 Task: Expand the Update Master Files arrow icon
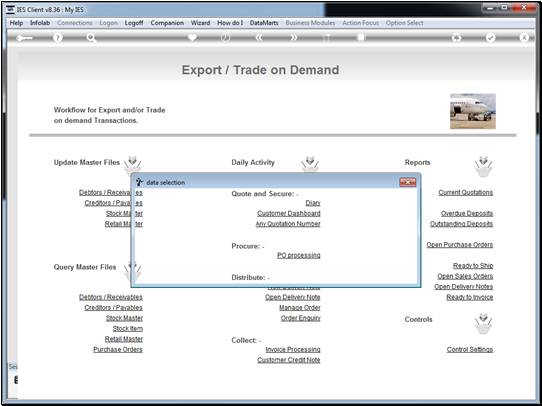tap(133, 165)
